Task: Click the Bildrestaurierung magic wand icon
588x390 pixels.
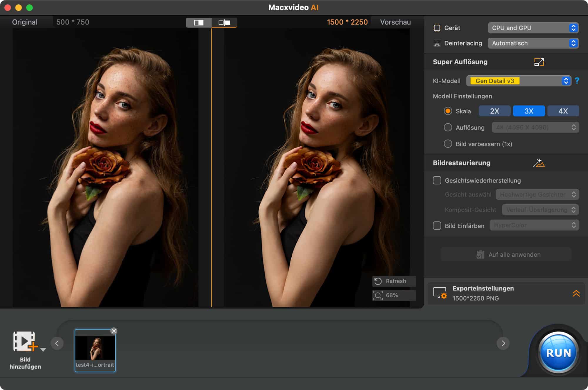Action: (539, 163)
